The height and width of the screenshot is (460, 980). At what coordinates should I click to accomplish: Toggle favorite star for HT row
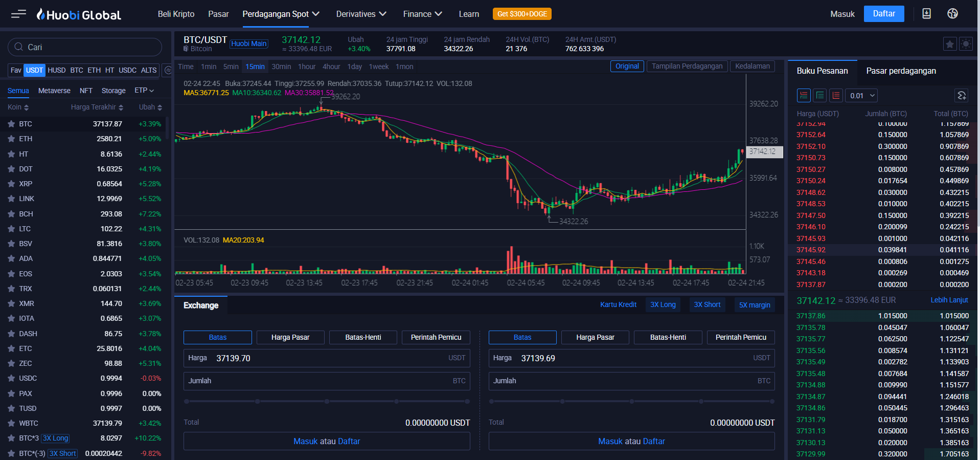11,154
